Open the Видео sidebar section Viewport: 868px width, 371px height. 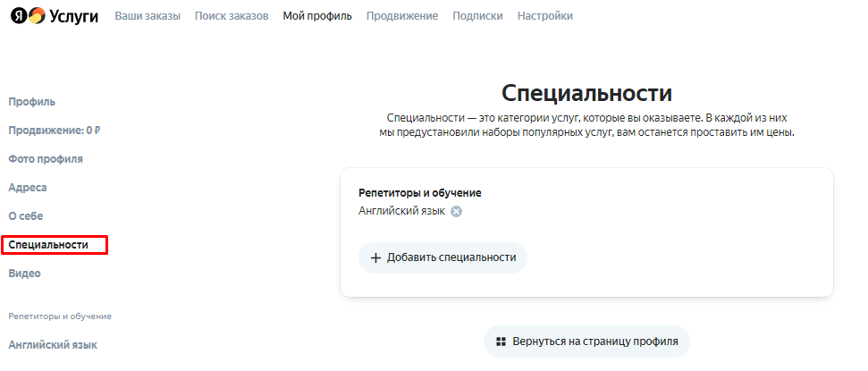point(25,274)
